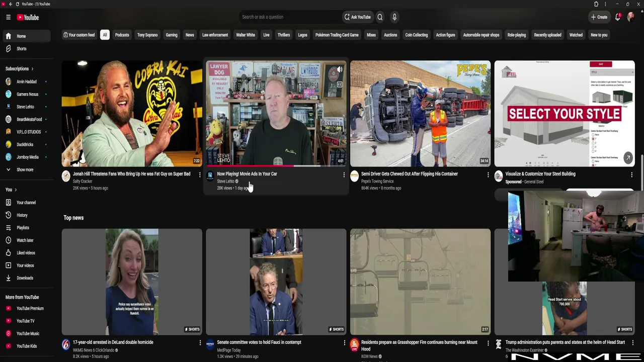Viewport: 644px width, 362px height.
Task: Open YouTube Kids in the sidebar
Action: point(26,346)
